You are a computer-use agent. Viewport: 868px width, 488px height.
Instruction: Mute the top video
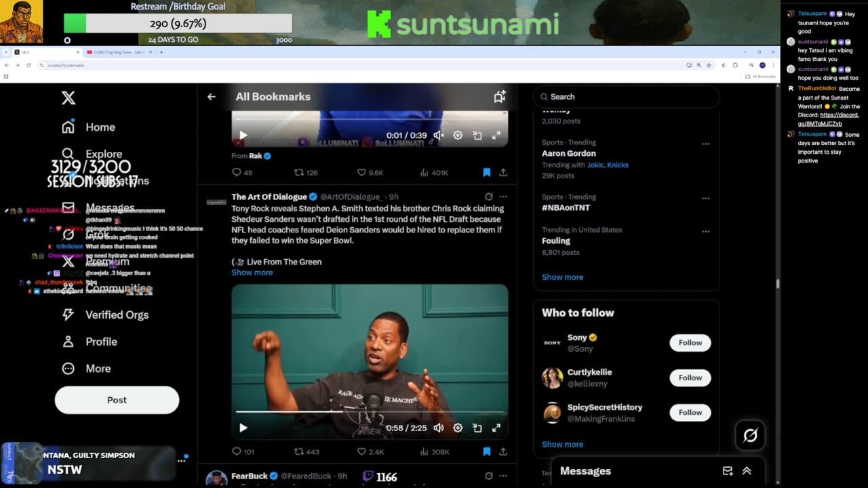click(439, 136)
